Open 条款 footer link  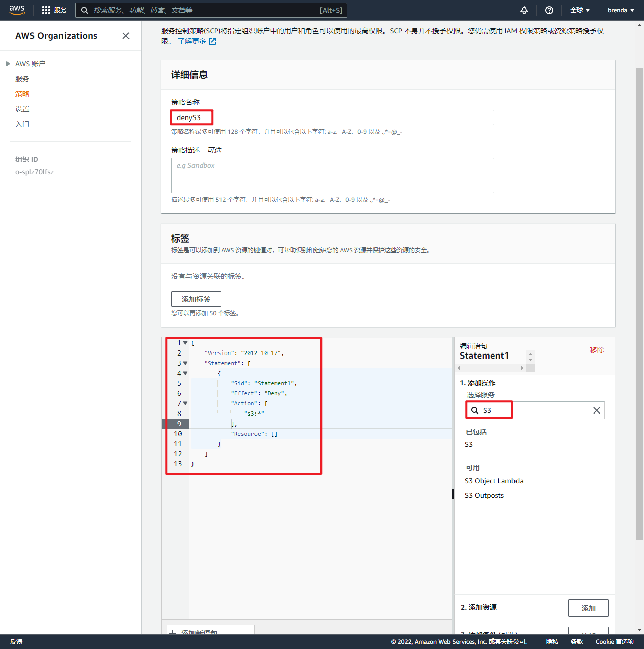[x=577, y=642]
